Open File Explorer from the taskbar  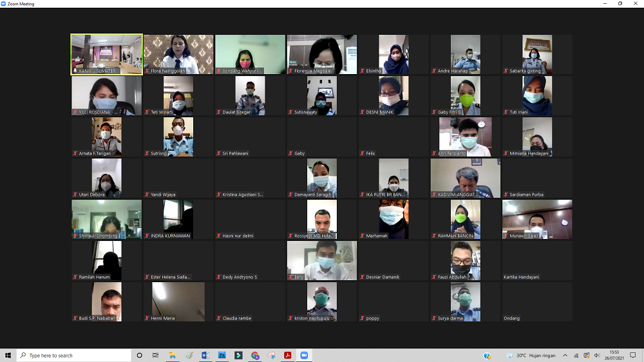click(x=173, y=355)
